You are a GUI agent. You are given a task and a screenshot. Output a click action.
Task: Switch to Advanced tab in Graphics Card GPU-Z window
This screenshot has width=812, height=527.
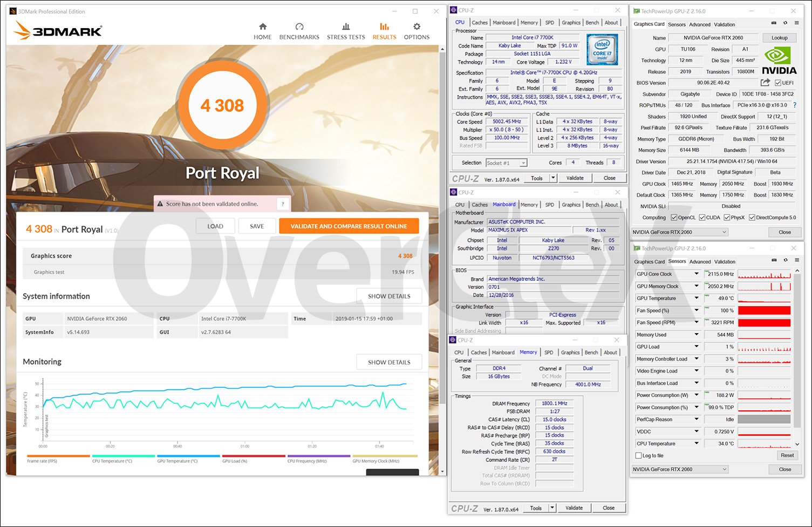point(700,24)
